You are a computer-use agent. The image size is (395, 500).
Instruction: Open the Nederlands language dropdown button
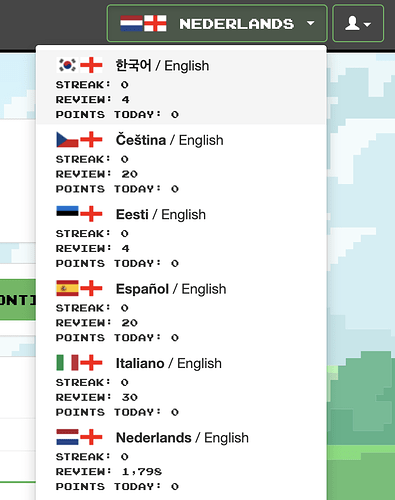pyautogui.click(x=217, y=23)
